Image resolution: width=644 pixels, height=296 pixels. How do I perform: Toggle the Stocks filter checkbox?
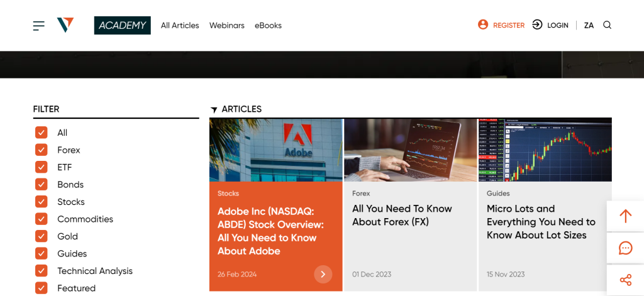42,202
